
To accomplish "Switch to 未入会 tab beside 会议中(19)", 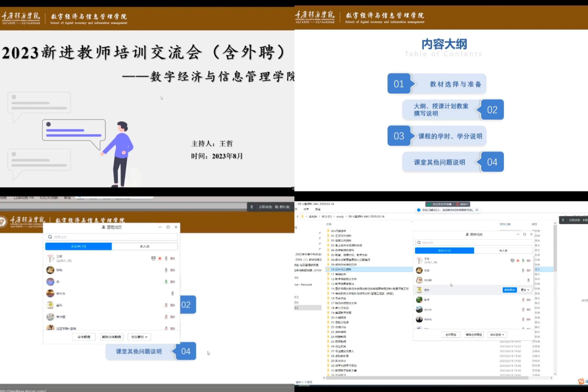I will [144, 246].
